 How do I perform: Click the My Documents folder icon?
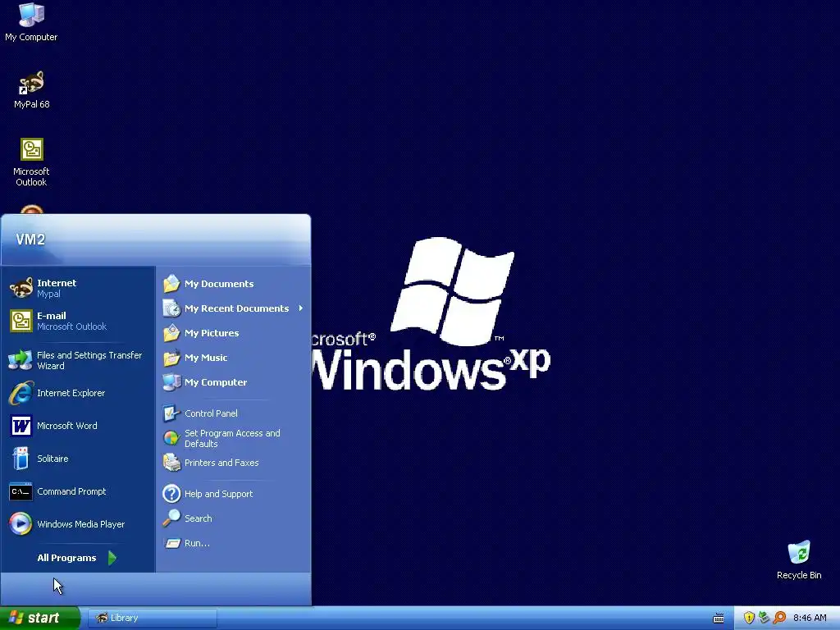point(171,283)
